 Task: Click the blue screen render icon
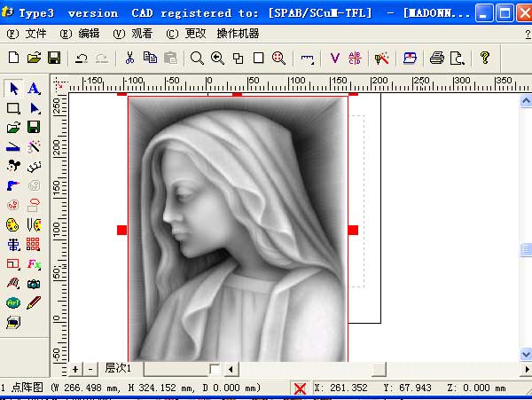point(13,322)
